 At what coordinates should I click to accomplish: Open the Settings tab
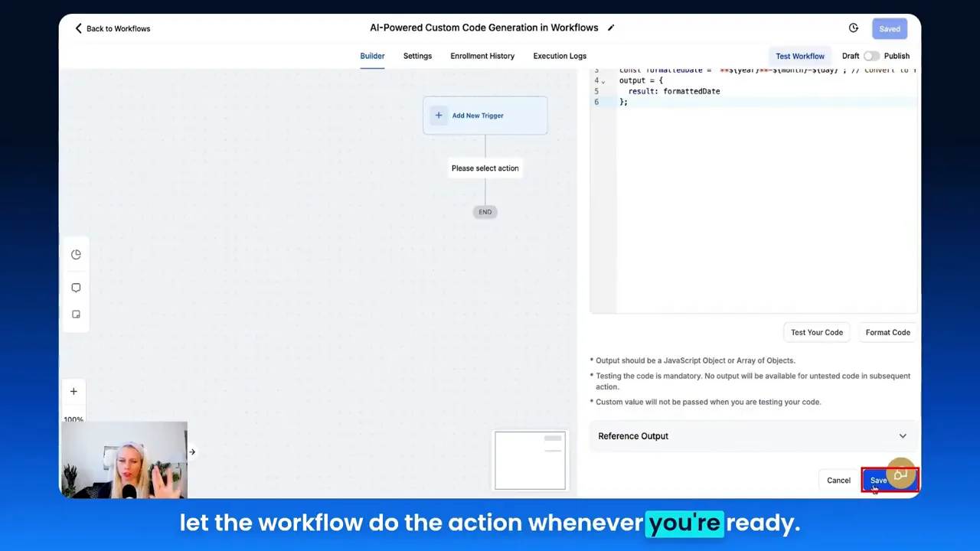click(x=417, y=56)
